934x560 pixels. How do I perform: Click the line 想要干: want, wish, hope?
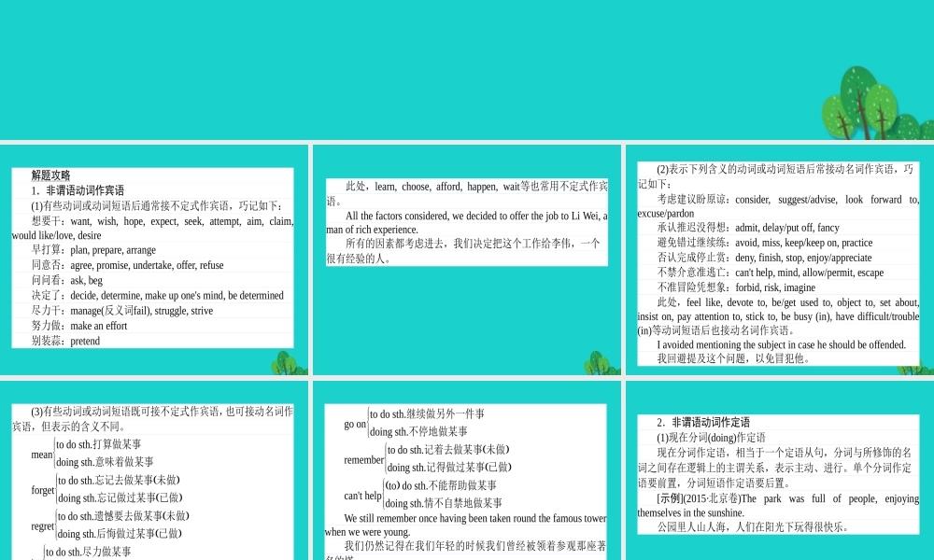[152, 228]
